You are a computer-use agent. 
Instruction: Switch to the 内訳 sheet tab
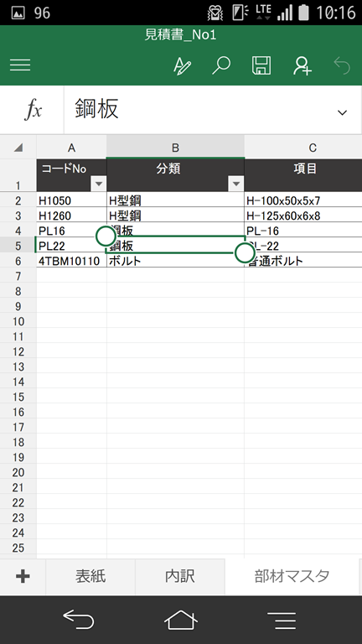tap(180, 577)
